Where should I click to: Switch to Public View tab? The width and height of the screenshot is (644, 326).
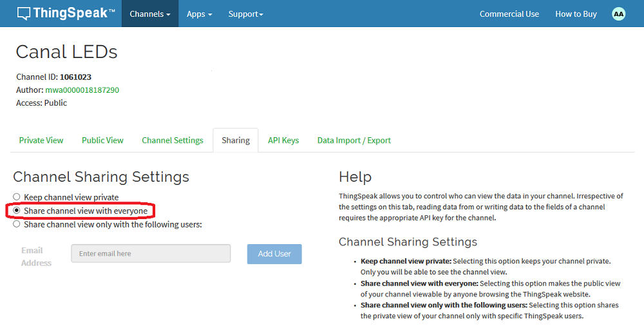[x=102, y=140]
